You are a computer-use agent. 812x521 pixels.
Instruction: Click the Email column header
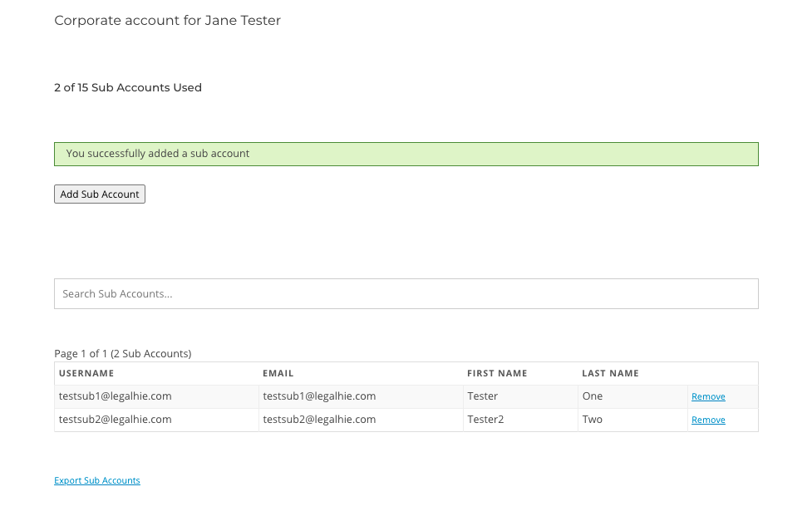278,373
